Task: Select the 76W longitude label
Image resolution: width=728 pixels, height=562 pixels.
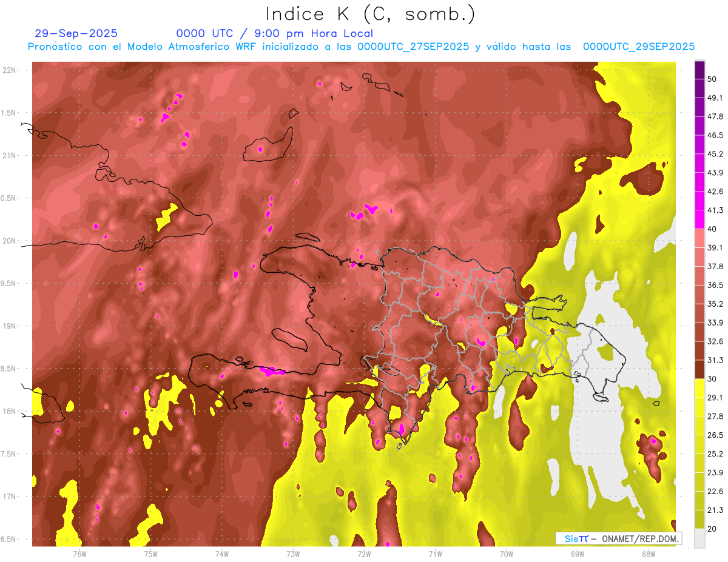Action: point(79,554)
